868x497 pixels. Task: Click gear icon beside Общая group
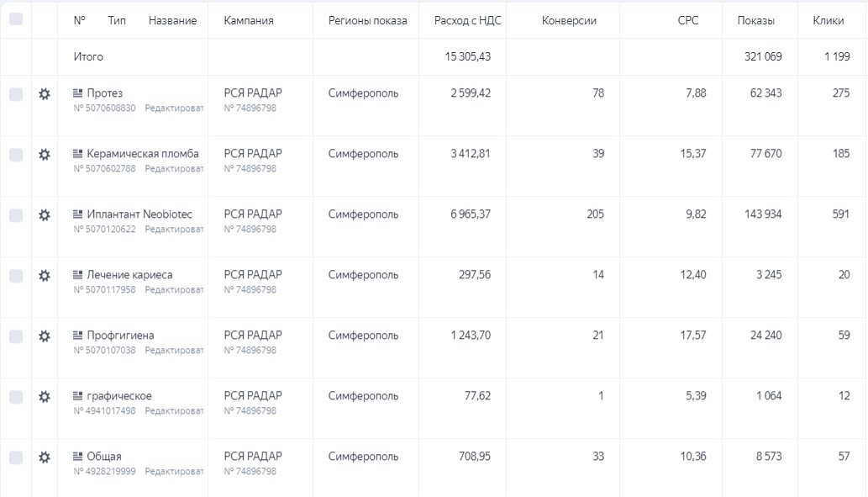(45, 457)
